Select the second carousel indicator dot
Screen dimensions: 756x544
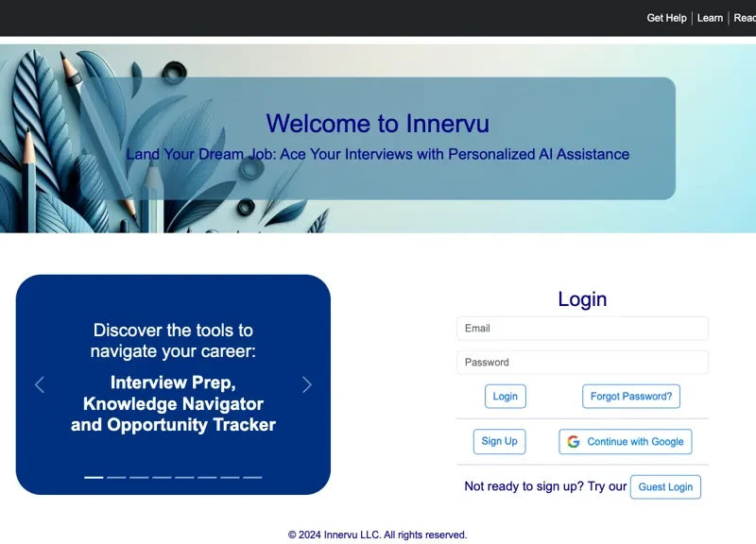(115, 477)
